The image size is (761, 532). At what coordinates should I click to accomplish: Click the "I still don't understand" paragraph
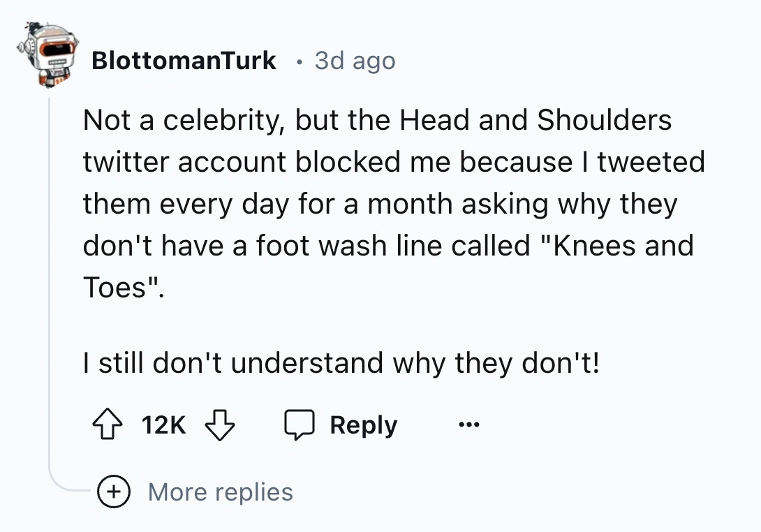[x=341, y=363]
